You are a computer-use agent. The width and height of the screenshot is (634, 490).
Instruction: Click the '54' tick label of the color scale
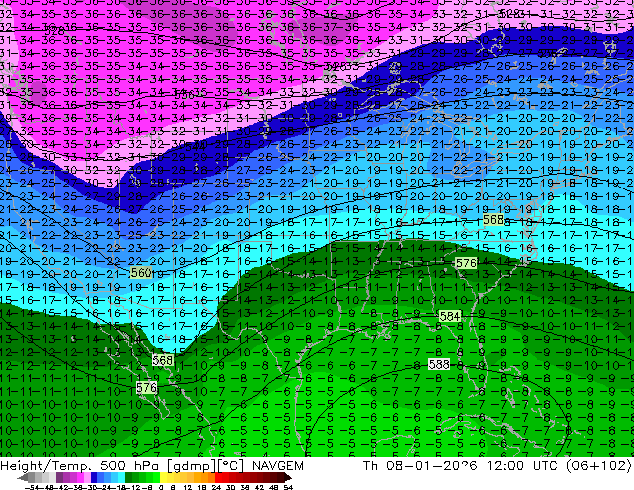[x=288, y=487]
